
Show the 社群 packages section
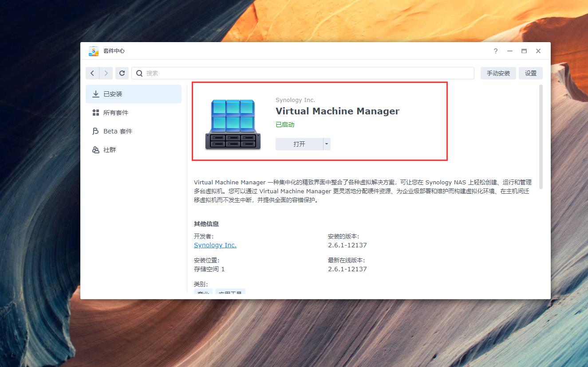[134, 150]
